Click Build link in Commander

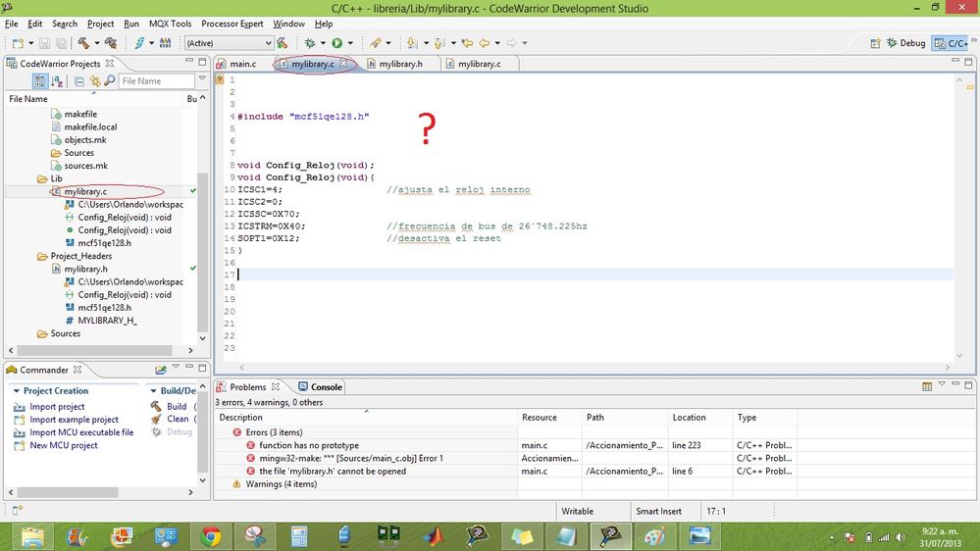pyautogui.click(x=177, y=407)
